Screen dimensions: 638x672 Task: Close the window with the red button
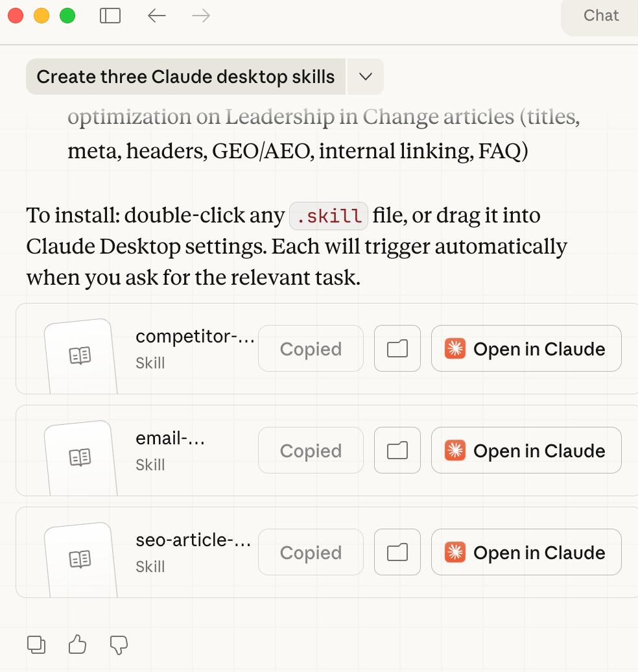[16, 16]
